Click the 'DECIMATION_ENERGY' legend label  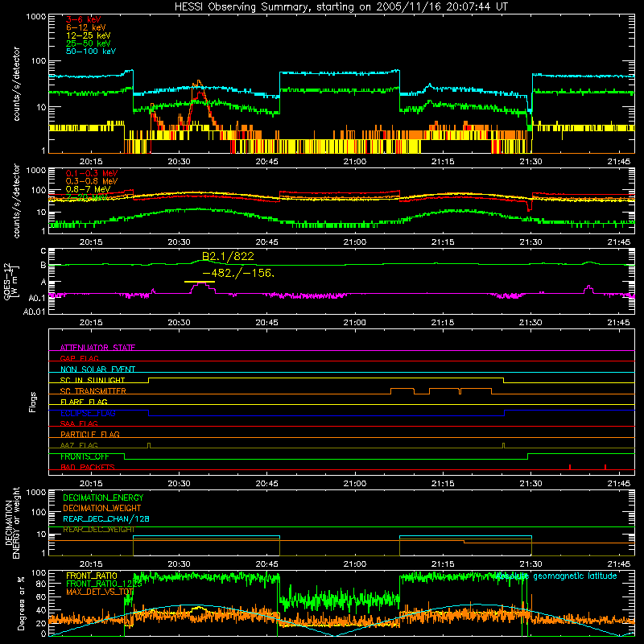[103, 497]
